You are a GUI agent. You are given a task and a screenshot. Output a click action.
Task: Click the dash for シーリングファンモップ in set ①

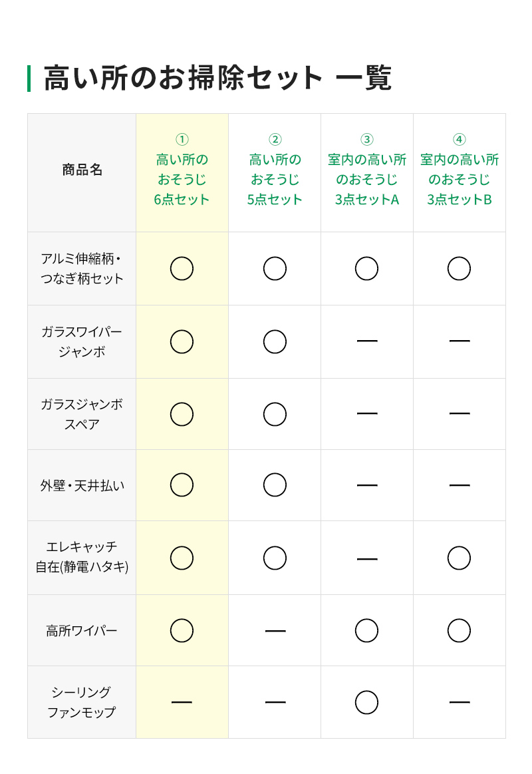[182, 702]
